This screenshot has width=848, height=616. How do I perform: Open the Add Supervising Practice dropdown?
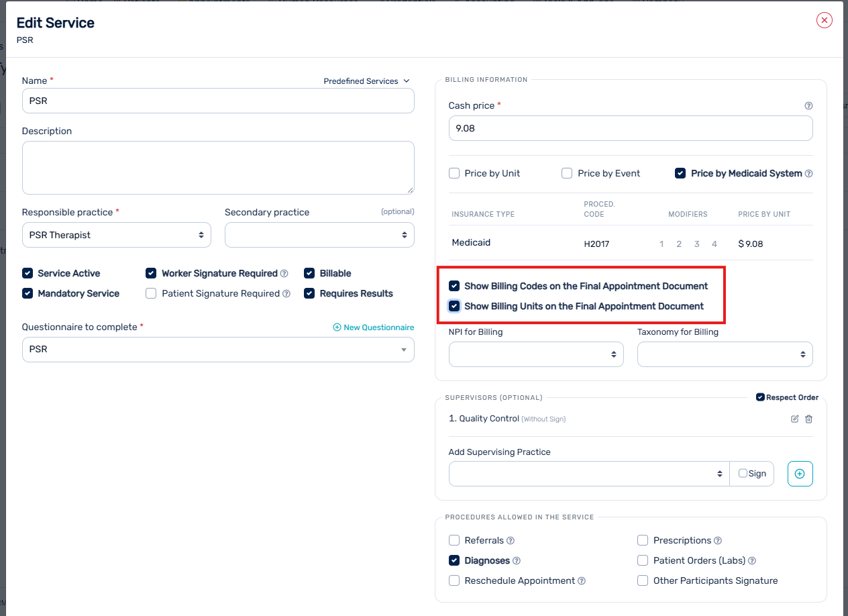click(589, 474)
